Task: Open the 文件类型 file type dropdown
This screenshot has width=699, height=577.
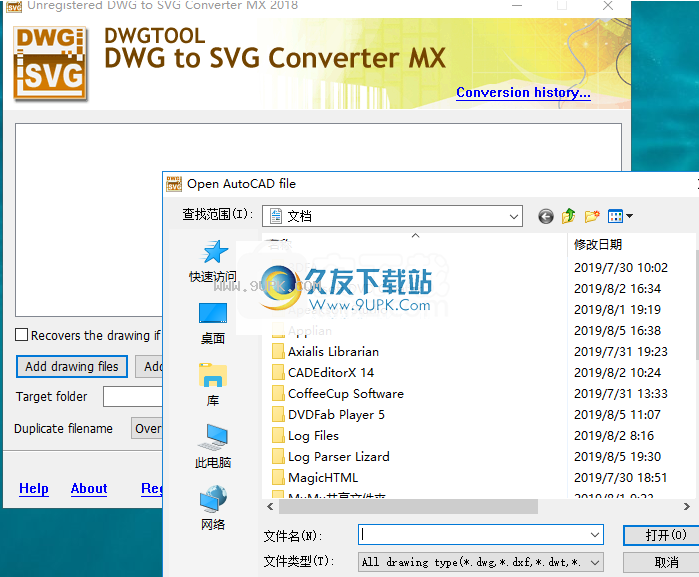Action: coord(481,562)
